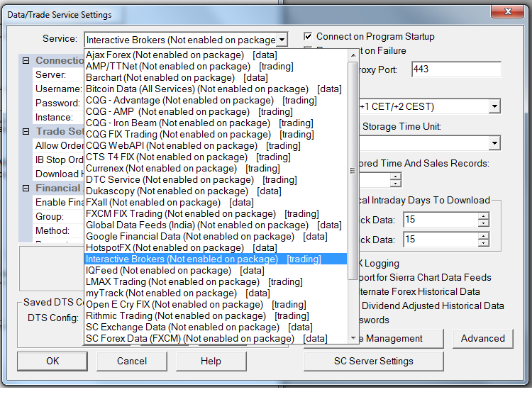Increase Time And Sales Records spinner

[x=396, y=177]
